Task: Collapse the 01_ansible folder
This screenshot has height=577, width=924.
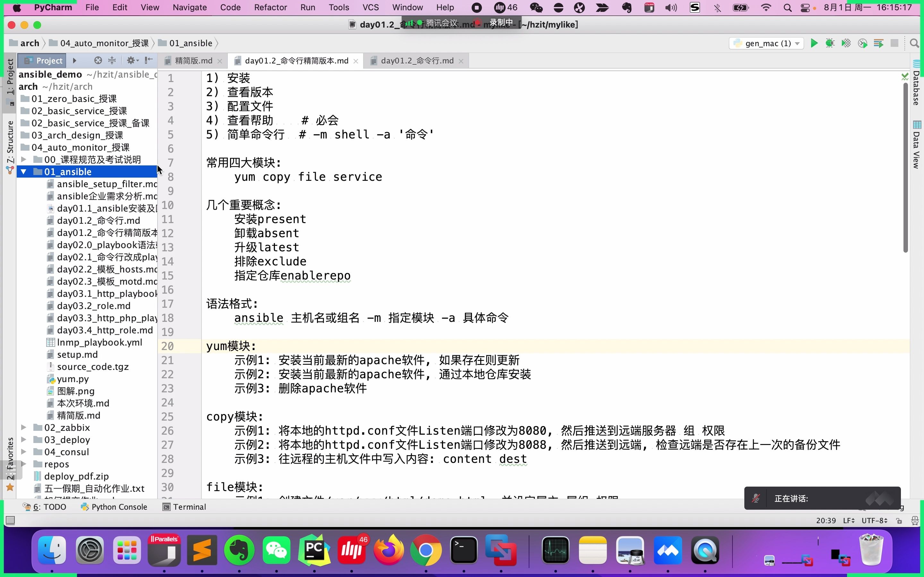Action: (x=24, y=171)
